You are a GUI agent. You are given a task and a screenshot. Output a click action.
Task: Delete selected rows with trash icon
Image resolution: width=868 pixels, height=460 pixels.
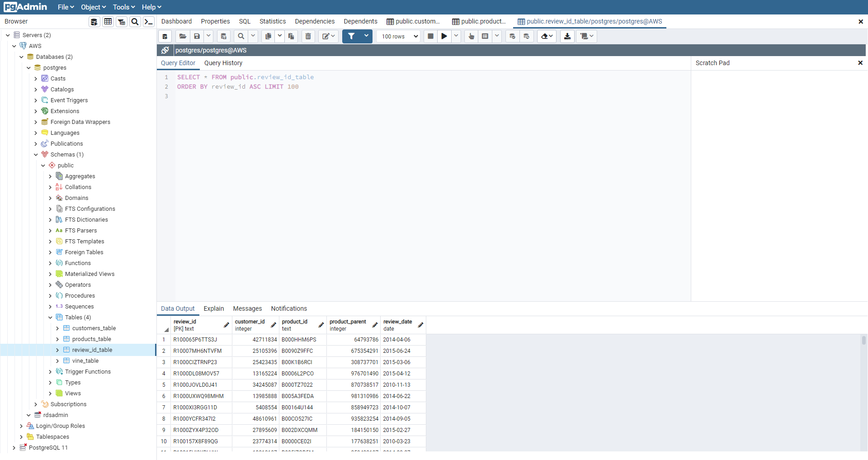click(x=308, y=36)
